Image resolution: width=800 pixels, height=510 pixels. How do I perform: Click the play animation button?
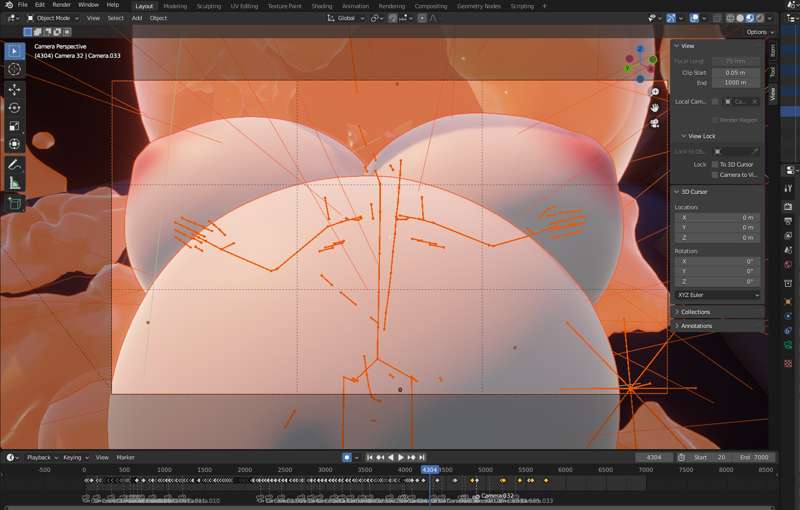[401, 457]
